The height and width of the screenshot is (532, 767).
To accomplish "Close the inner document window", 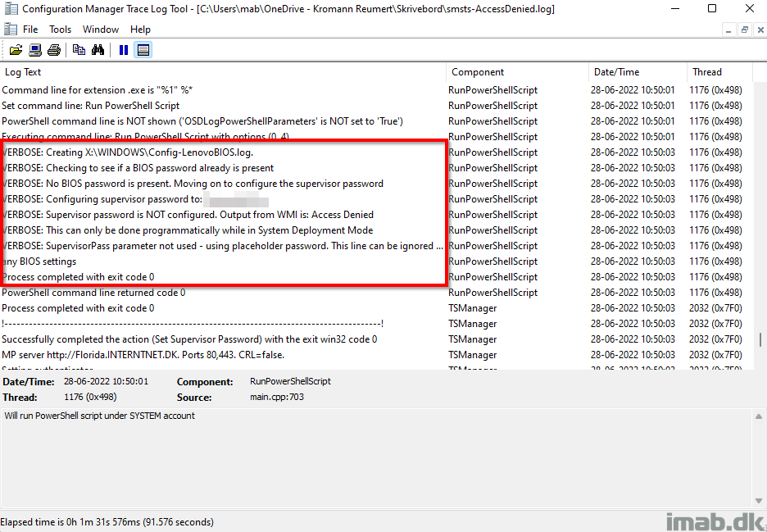I will [760, 30].
